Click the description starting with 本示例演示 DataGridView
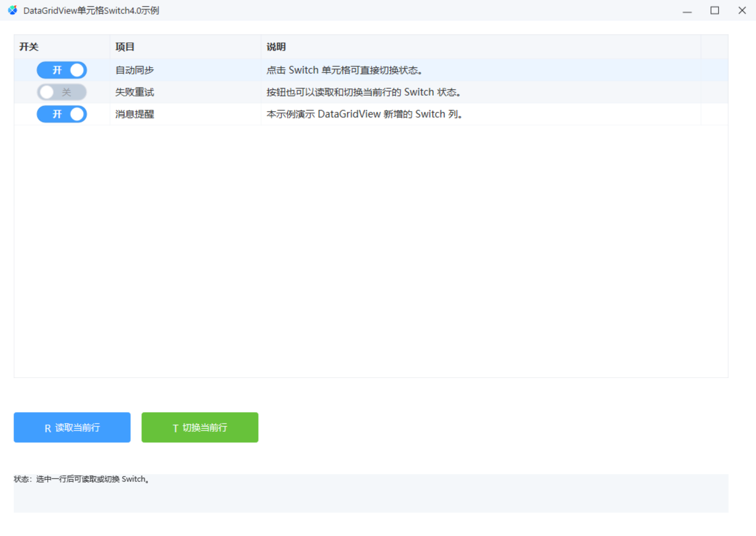 481,114
